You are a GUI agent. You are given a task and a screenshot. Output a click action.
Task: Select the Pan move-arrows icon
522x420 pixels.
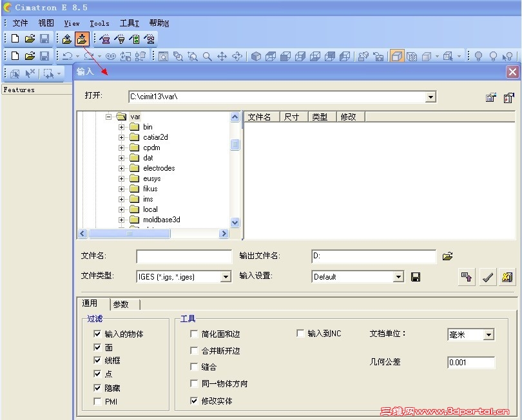222,57
